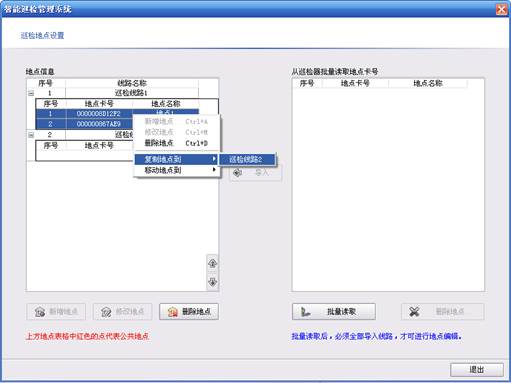This screenshot has height=383, width=511.
Task: Click 地点卡号 header under route 2
Action: coord(99,145)
